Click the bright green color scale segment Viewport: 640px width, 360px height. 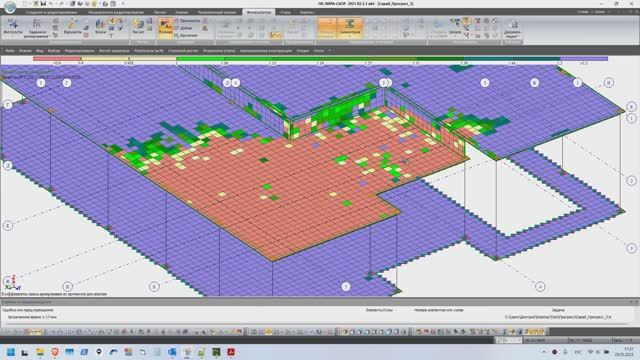pos(200,59)
